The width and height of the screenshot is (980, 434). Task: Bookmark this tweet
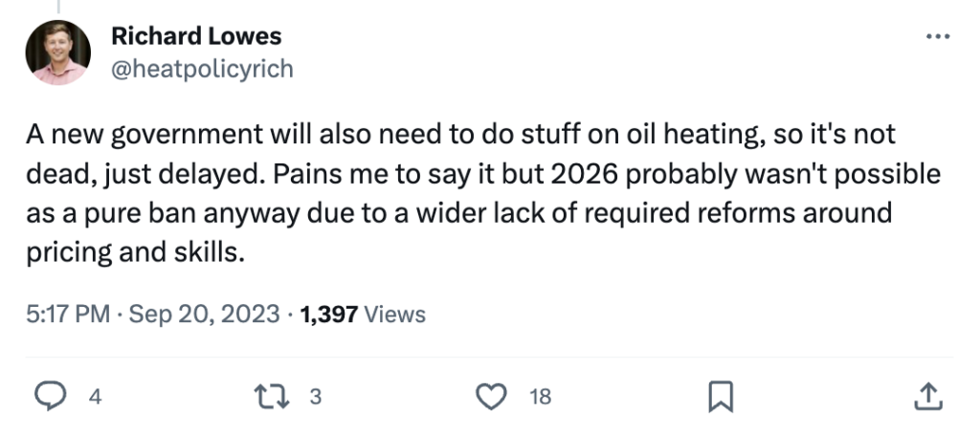(x=720, y=396)
